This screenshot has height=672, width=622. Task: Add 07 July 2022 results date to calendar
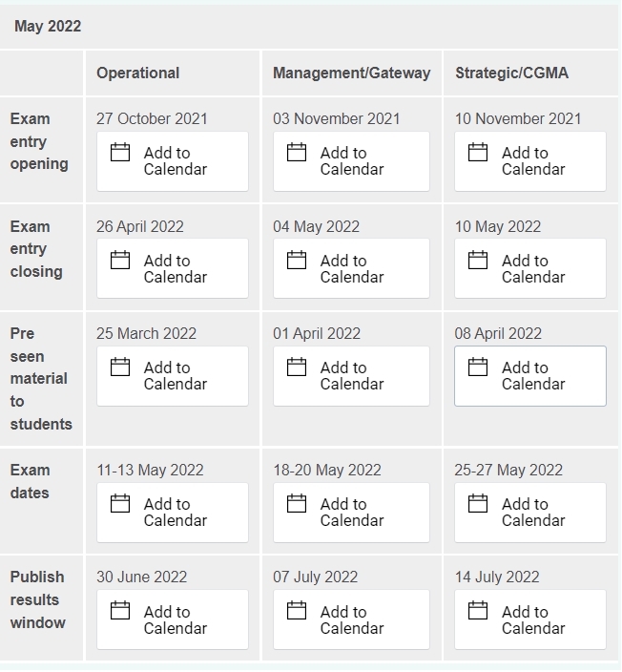tap(350, 619)
